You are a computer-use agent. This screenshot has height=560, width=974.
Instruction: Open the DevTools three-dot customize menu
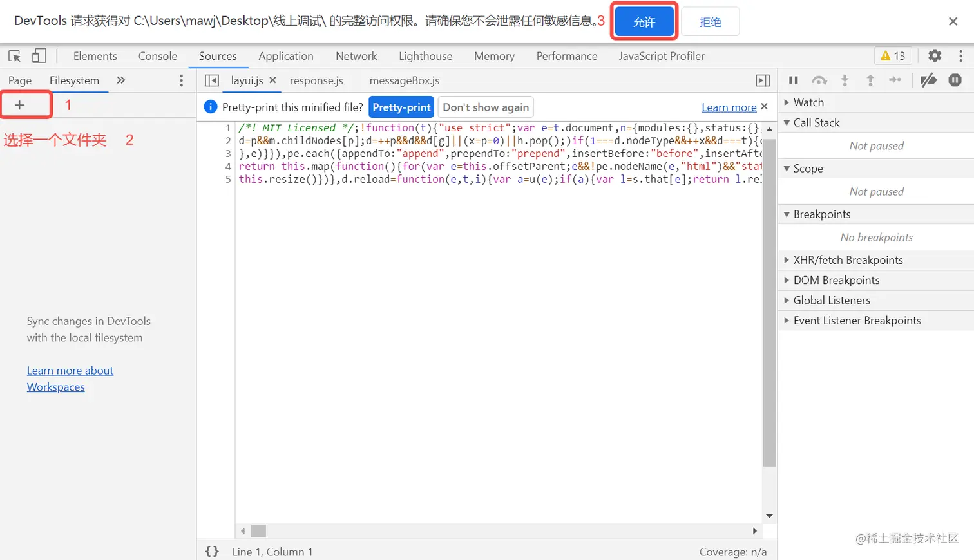[960, 56]
